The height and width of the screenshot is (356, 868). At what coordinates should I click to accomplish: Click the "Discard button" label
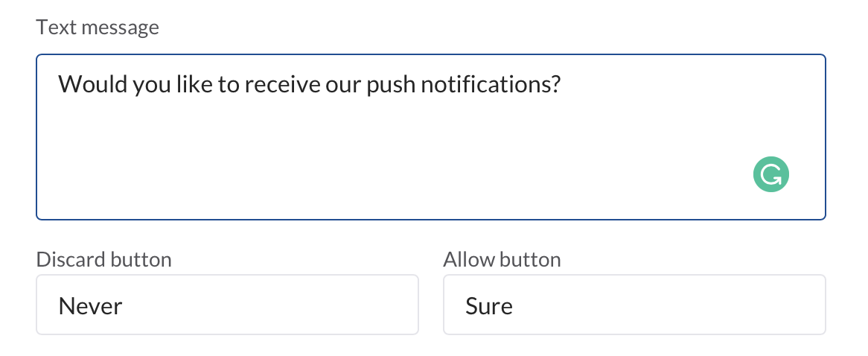(103, 259)
